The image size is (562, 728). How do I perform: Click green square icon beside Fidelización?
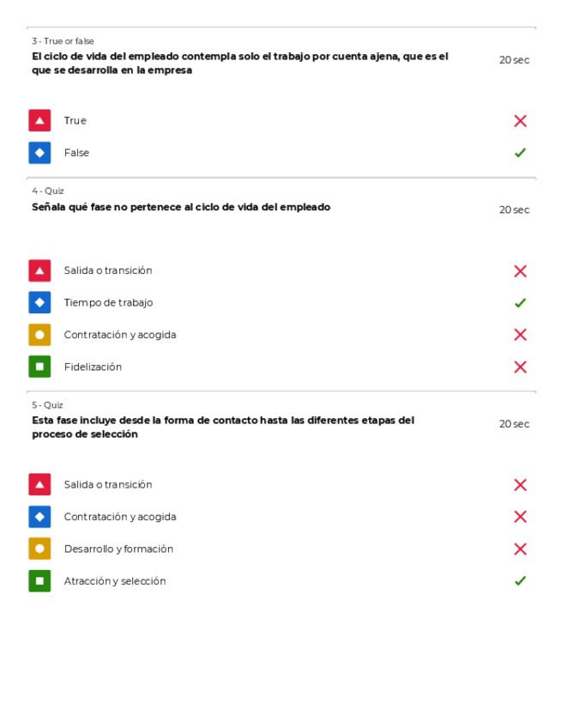pyautogui.click(x=39, y=367)
